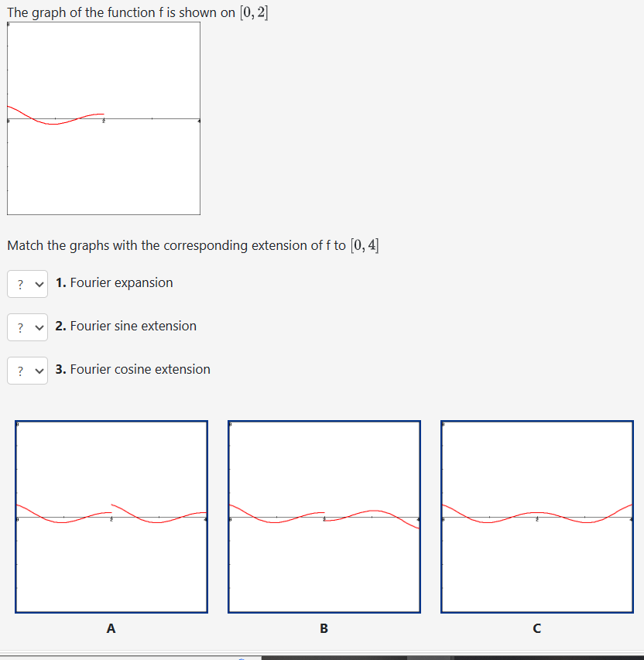Expand the chevron on the second answer selector
This screenshot has height=660, width=644.
(x=37, y=327)
